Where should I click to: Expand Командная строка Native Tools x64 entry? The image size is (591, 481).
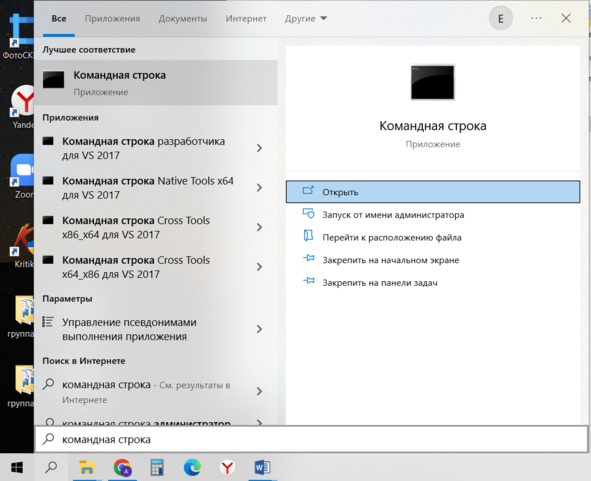tap(259, 188)
